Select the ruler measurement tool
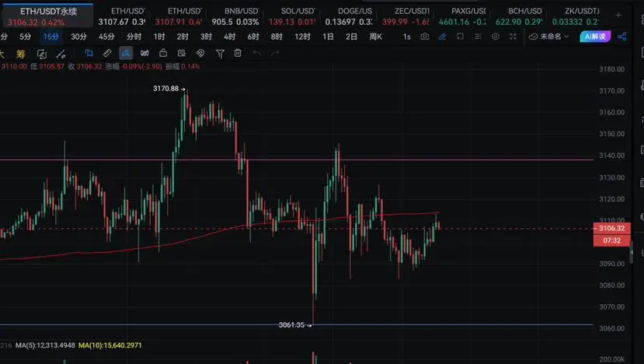644x364 pixels. coord(107,53)
